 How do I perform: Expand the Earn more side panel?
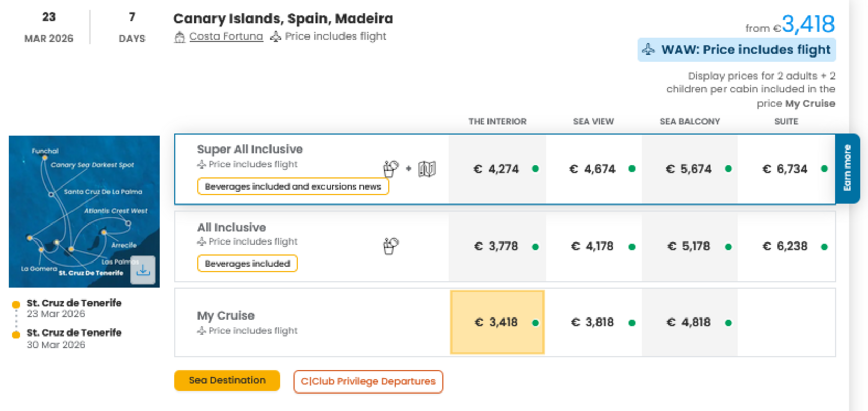pyautogui.click(x=848, y=170)
